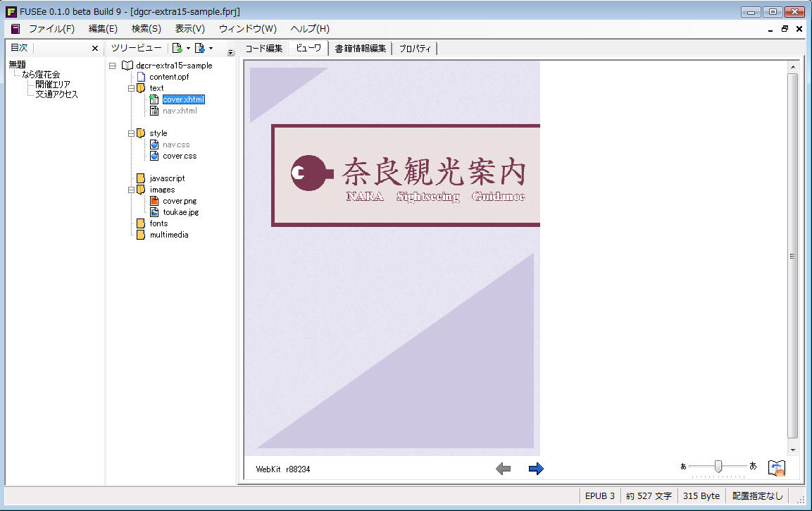Select cover.css in the tree
812x511 pixels.
pos(180,156)
